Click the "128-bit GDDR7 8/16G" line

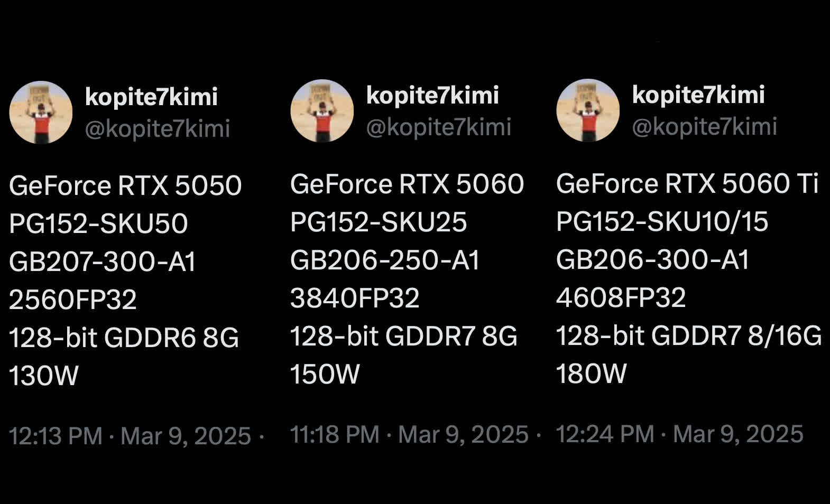pyautogui.click(x=689, y=335)
